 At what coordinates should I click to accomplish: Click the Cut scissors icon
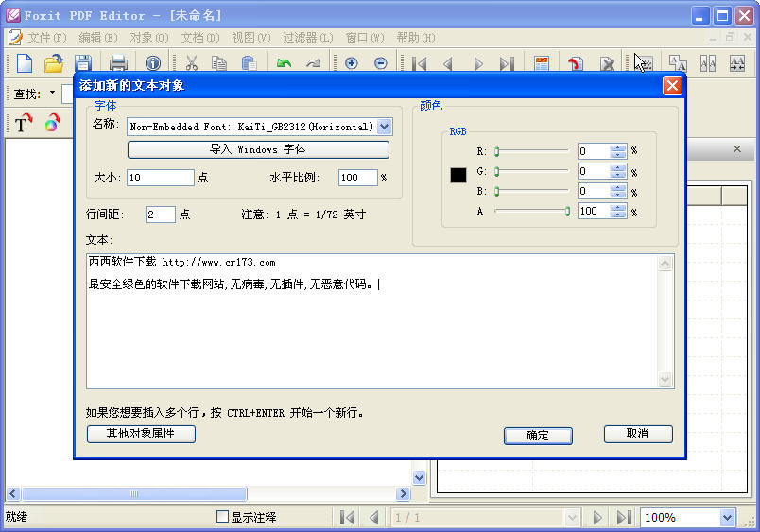tap(192, 63)
